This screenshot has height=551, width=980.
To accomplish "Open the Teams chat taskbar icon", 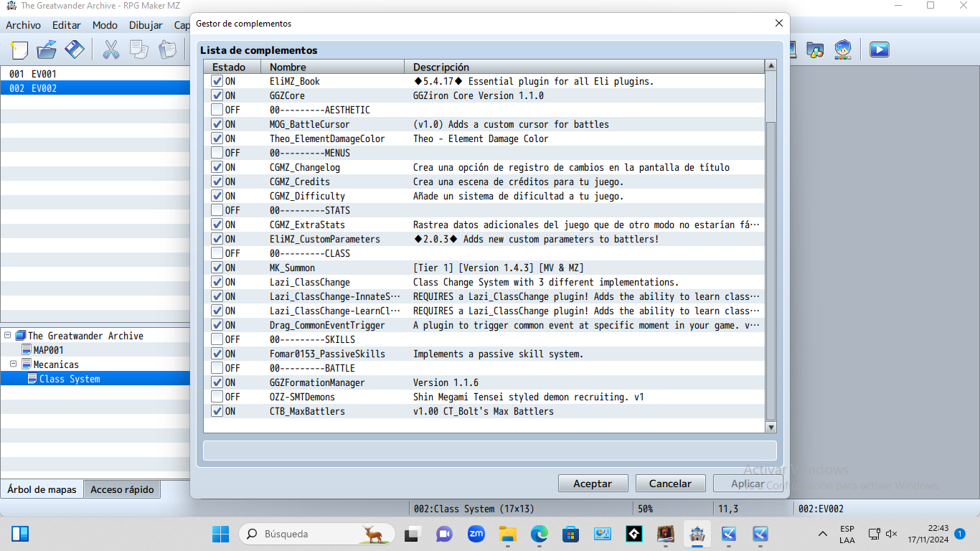I will tap(444, 534).
